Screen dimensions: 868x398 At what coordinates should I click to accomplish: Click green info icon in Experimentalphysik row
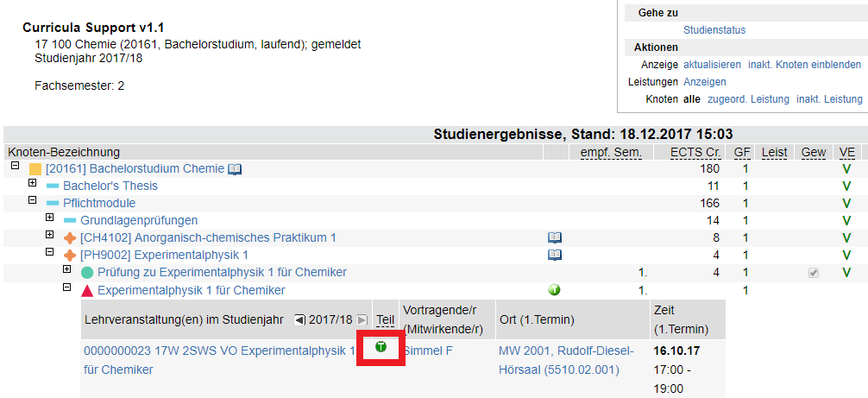555,290
